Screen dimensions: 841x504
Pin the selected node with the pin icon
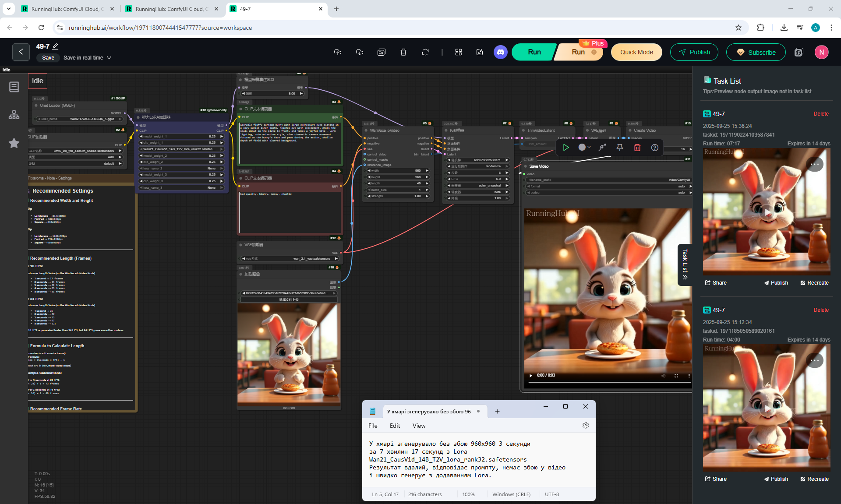619,148
